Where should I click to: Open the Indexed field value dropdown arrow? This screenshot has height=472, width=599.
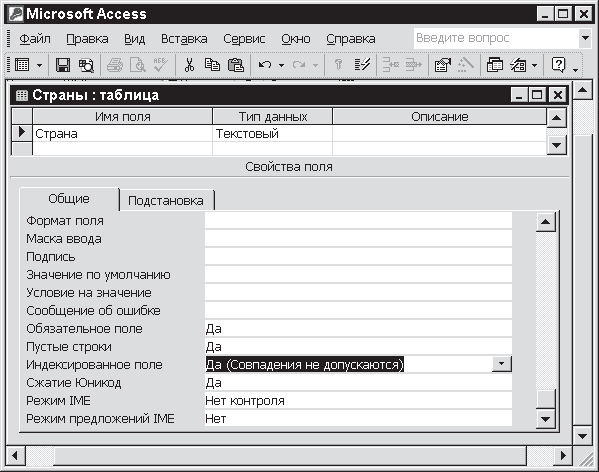[x=502, y=364]
